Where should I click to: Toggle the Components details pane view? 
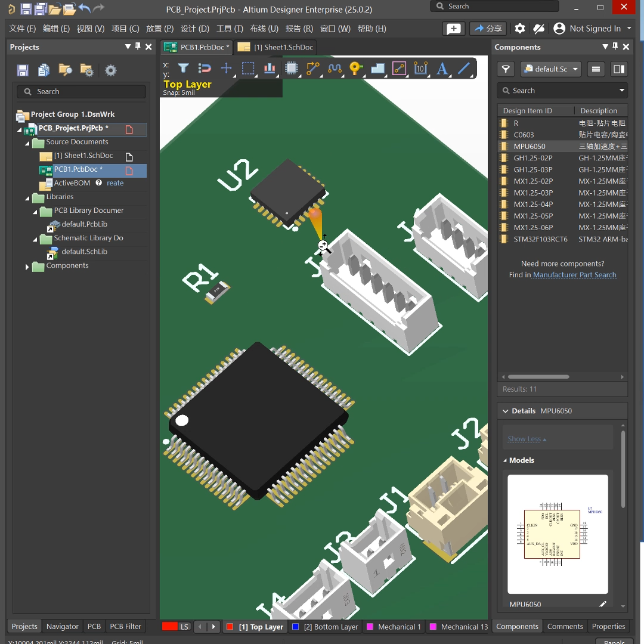pos(619,69)
